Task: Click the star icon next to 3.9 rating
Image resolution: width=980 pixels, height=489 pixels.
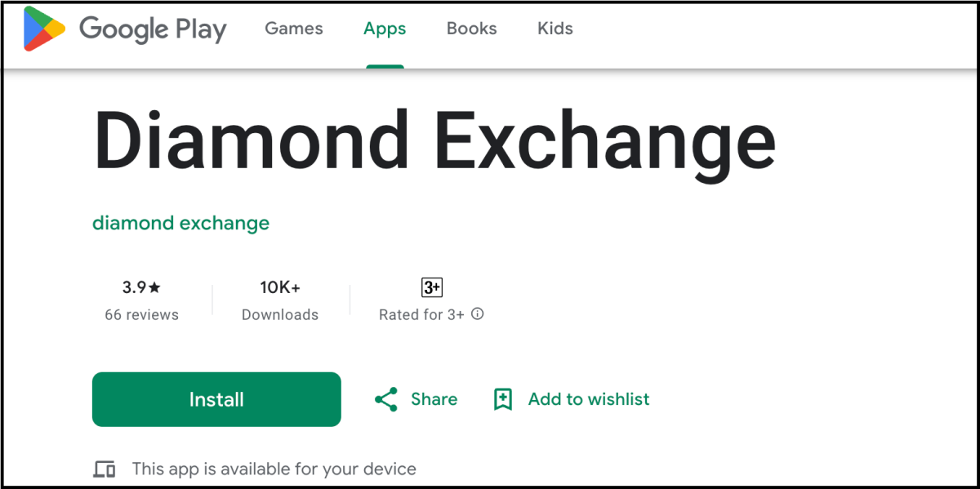Action: tap(154, 287)
